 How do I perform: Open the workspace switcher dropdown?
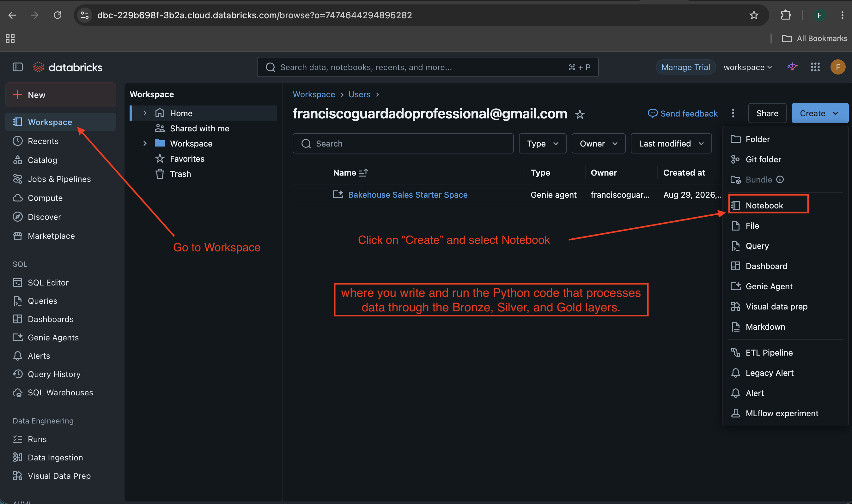[748, 67]
